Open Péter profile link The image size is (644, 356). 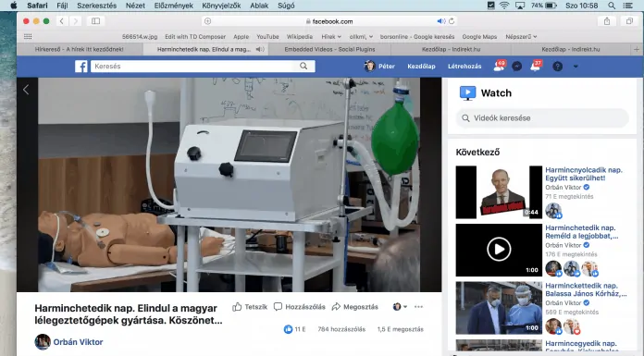(x=379, y=66)
